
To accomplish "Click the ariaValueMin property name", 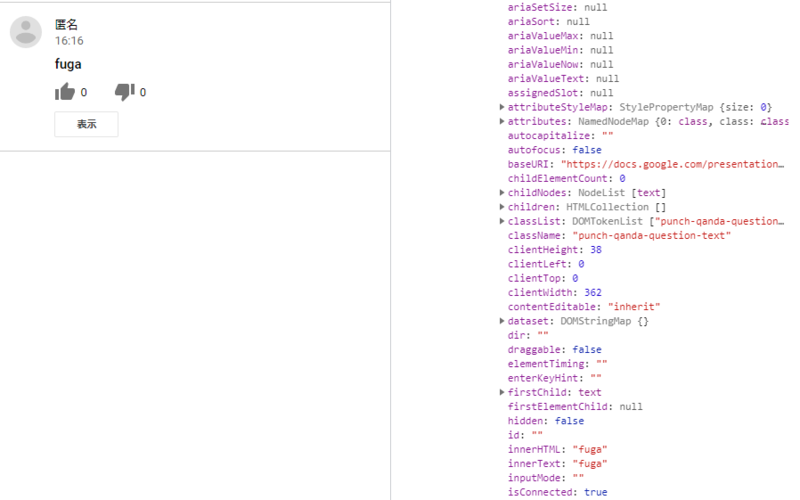I will pyautogui.click(x=543, y=51).
